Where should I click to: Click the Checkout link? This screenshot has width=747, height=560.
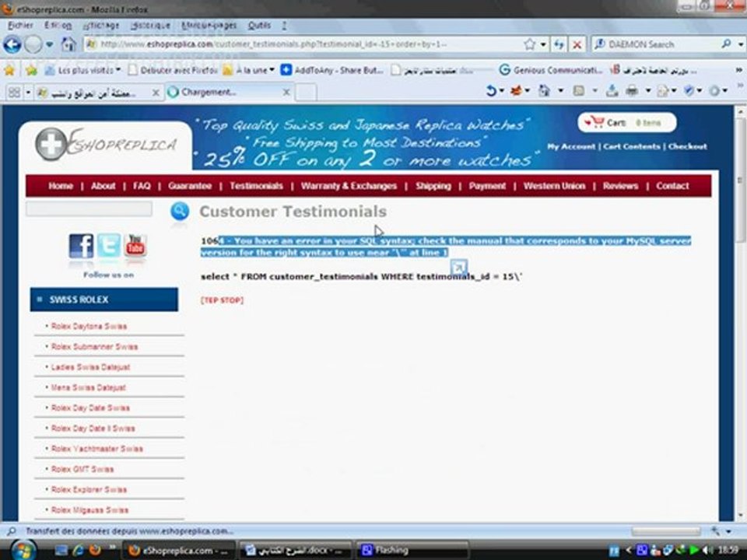coord(687,147)
